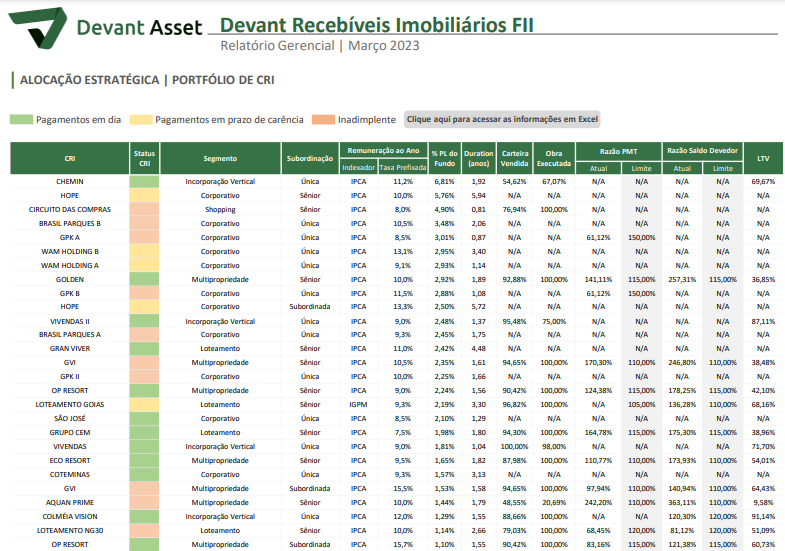Click the 'Duration (anos)' column header

coord(478,158)
